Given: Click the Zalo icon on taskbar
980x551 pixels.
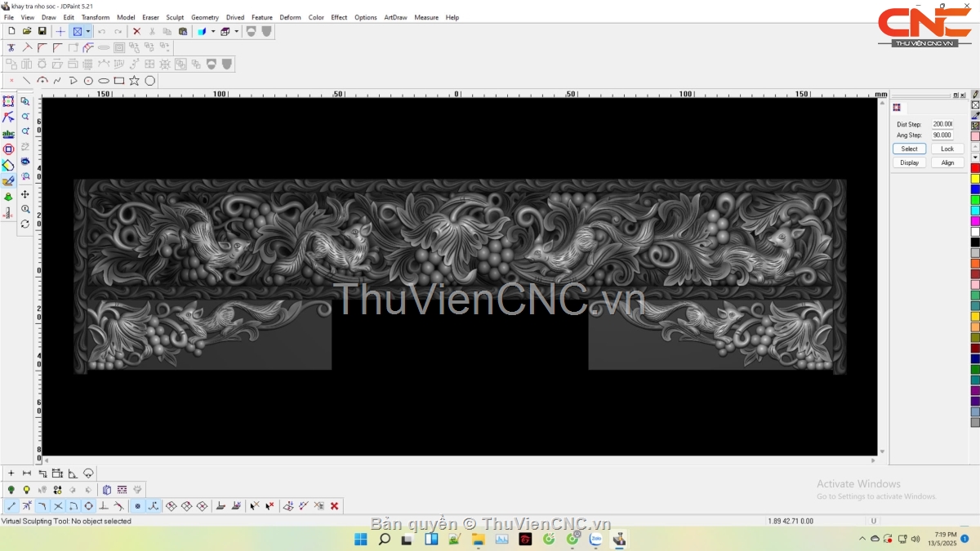Looking at the screenshot, I should [x=596, y=539].
